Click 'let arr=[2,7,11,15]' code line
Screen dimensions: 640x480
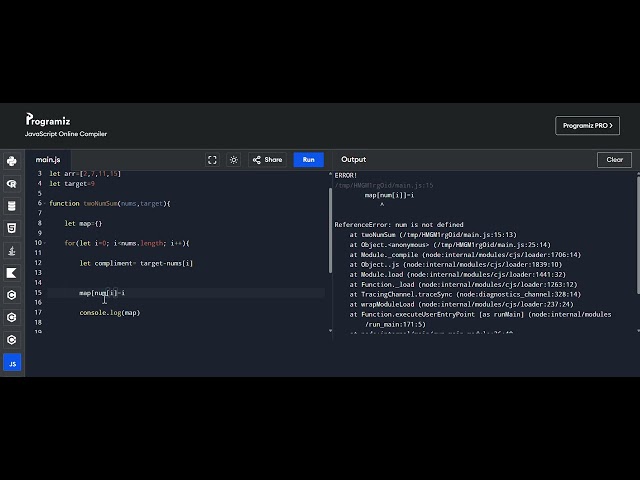[85, 173]
